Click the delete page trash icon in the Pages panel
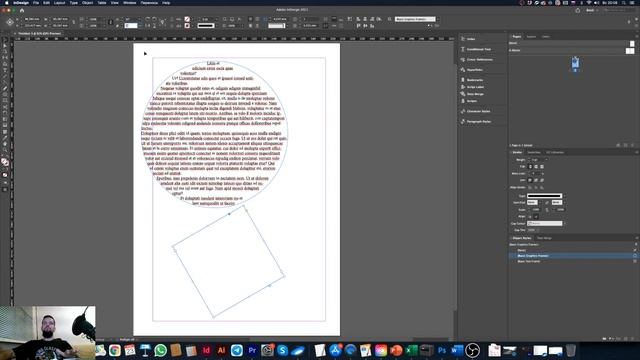This screenshot has height=360, width=640. [x=633, y=145]
